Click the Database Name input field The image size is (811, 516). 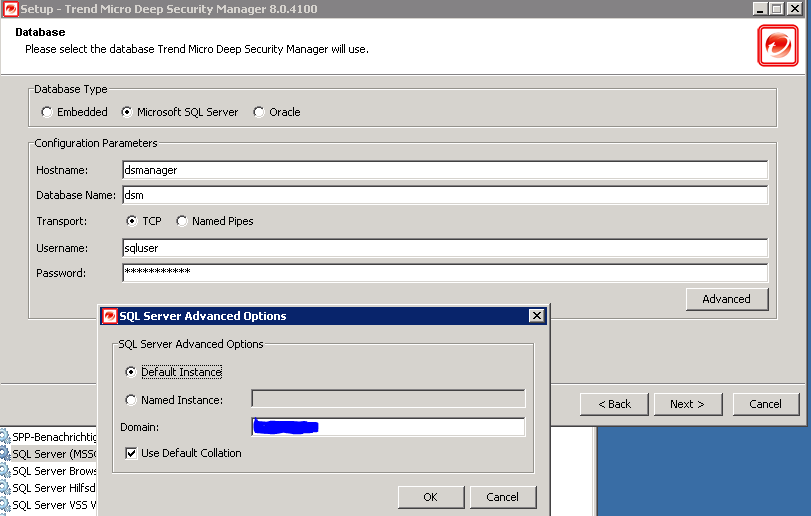click(445, 195)
